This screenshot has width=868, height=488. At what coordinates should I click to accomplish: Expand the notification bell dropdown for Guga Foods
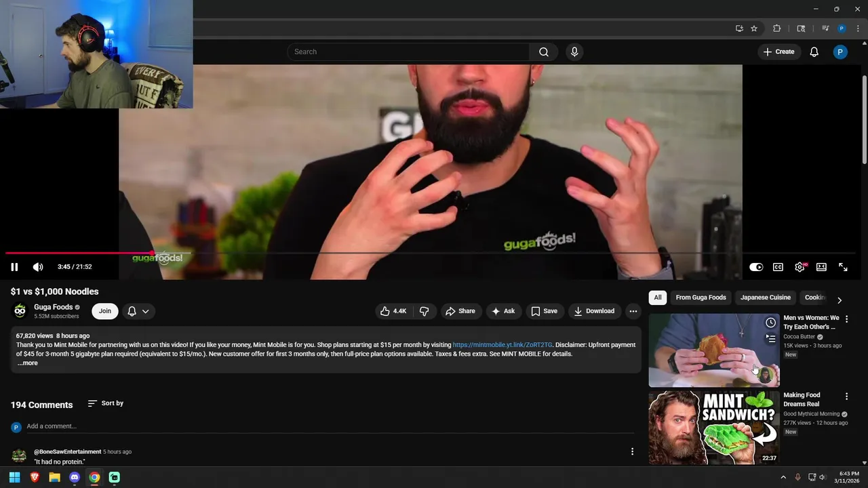138,311
